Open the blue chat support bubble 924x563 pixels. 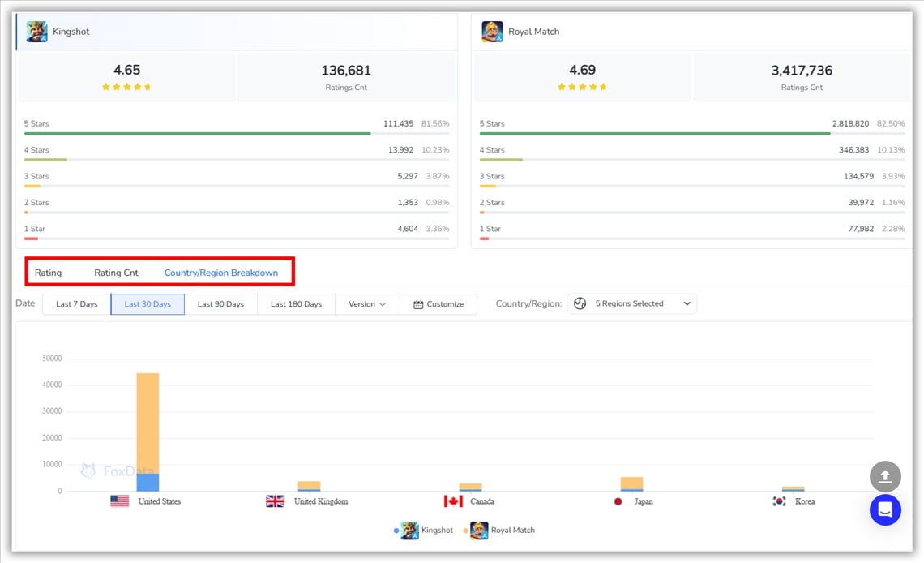coord(885,510)
